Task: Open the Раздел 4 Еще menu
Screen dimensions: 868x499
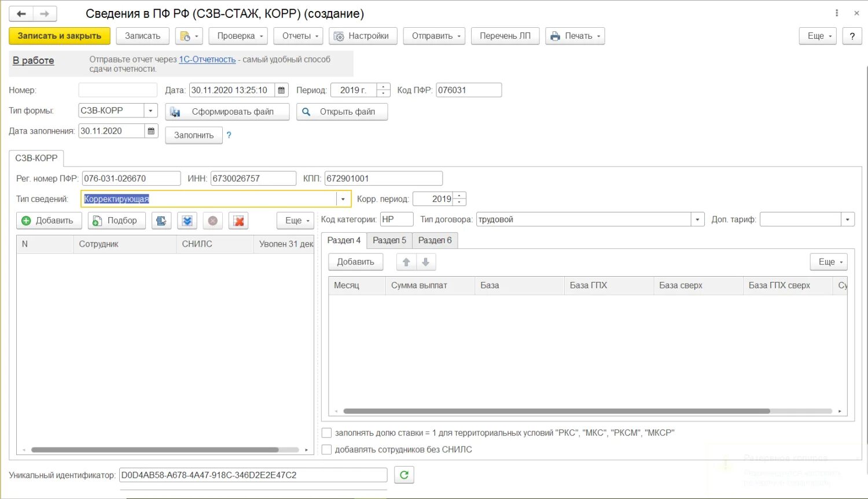Action: tap(829, 262)
